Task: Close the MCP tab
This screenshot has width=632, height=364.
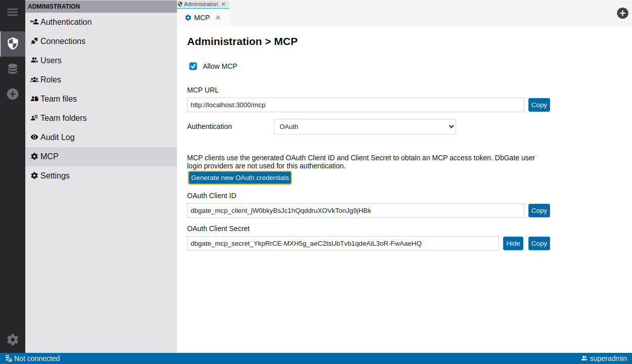Action: [218, 18]
